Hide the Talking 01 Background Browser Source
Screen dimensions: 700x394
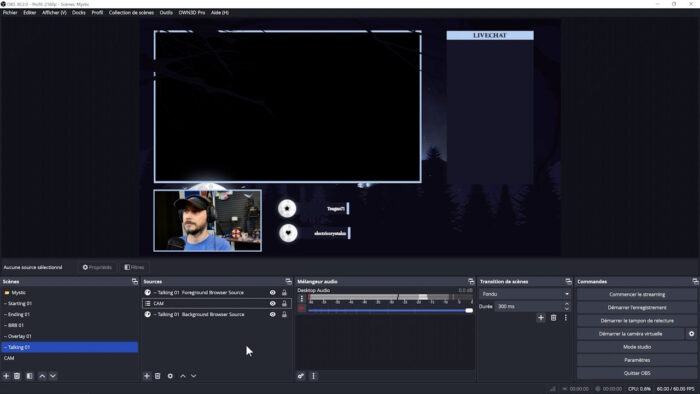(272, 315)
